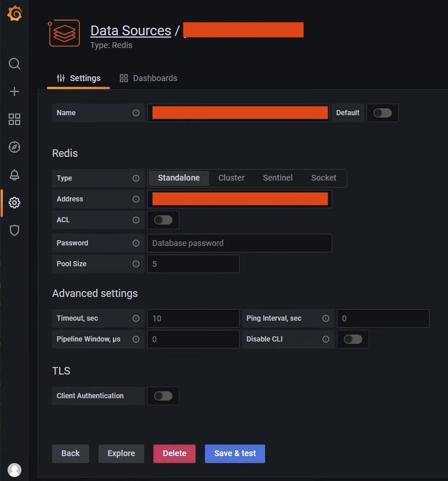This screenshot has height=481, width=448.
Task: Click the info icon next to Timeout, sec
Action: [136, 318]
